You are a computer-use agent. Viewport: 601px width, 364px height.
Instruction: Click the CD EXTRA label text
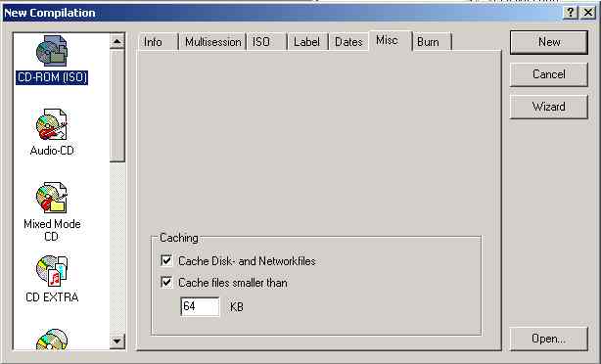tap(52, 297)
